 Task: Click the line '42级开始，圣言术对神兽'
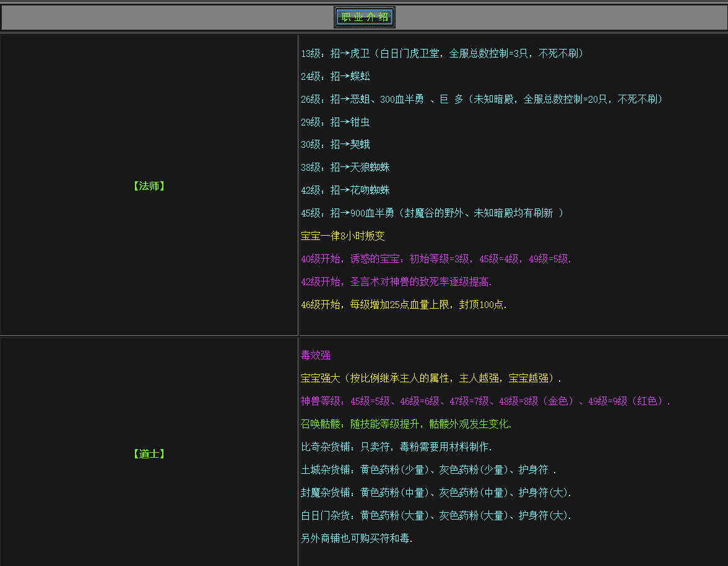click(396, 281)
